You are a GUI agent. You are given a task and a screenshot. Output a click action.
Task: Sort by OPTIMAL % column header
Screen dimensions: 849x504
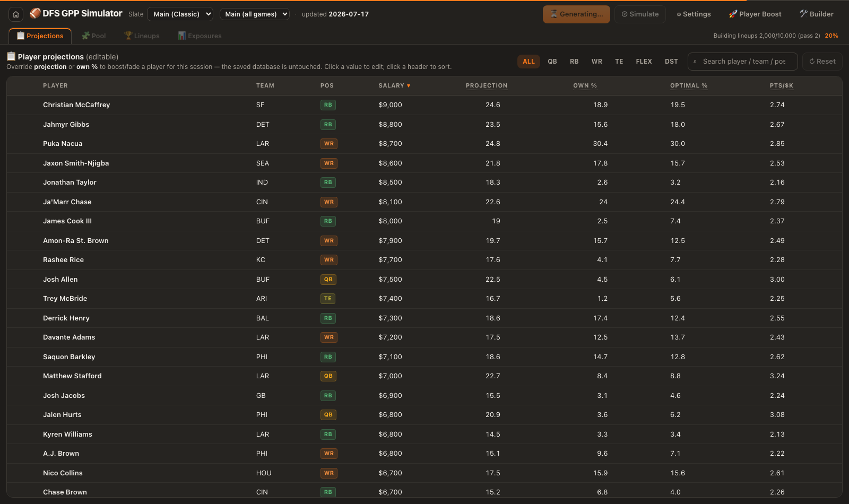pos(689,85)
